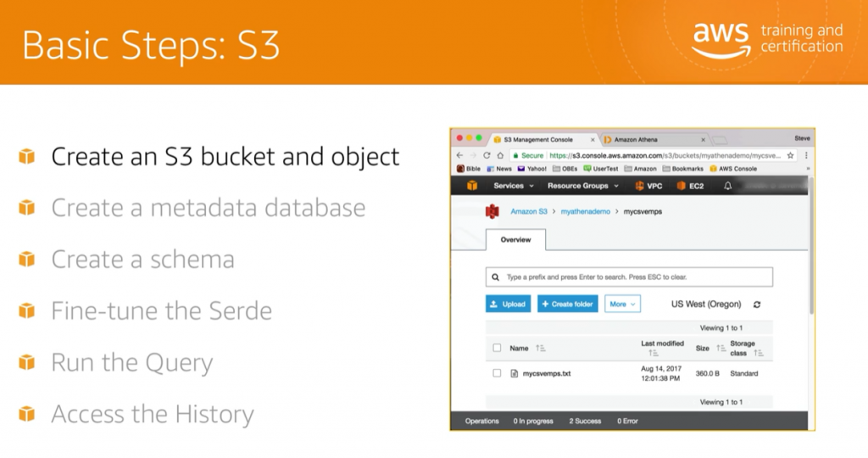Click the red Amazon S3 service icon

(x=492, y=212)
